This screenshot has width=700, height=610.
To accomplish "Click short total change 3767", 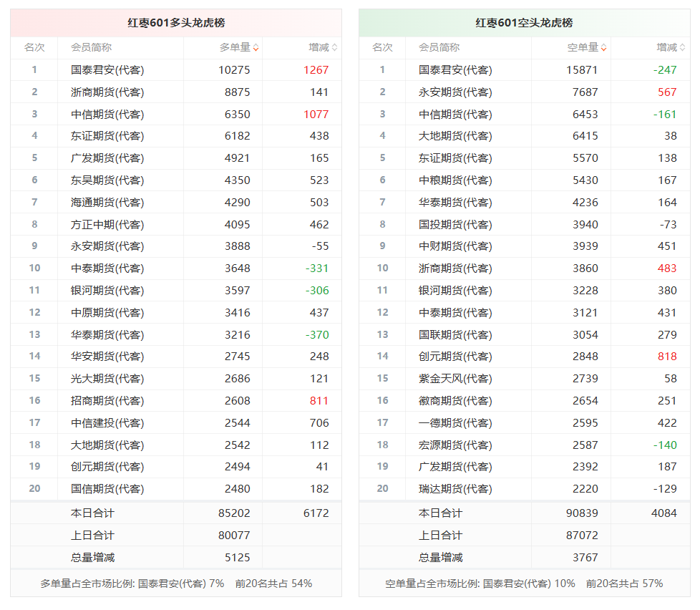I will pos(585,558).
